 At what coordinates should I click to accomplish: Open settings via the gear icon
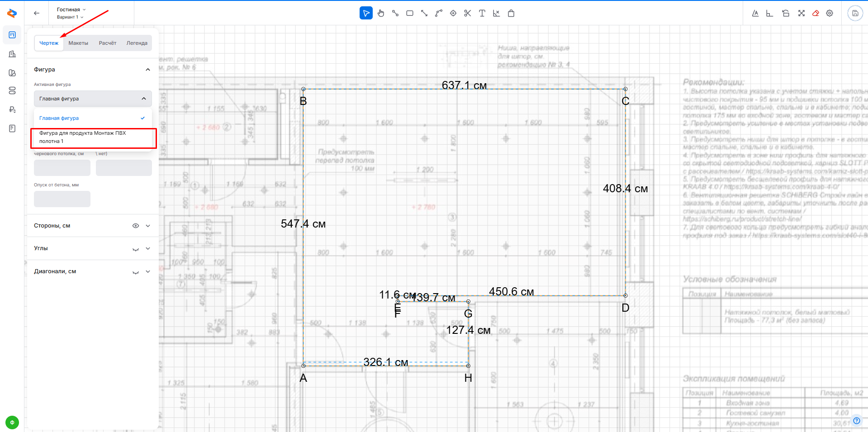point(830,13)
